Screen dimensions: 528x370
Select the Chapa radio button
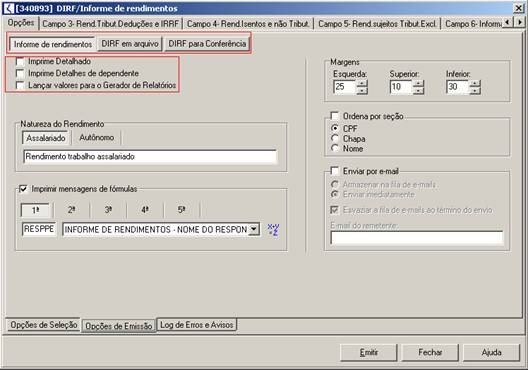tap(335, 138)
